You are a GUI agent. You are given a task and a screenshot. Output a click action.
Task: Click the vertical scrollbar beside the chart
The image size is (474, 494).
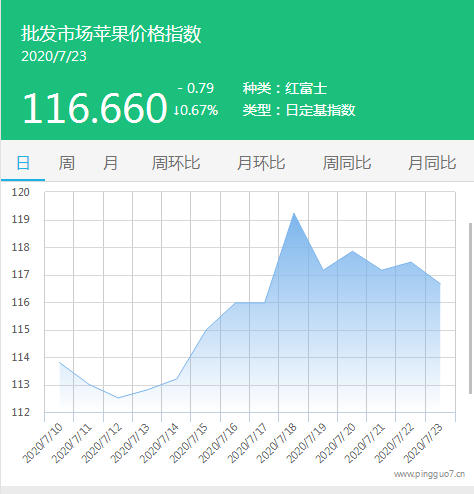point(470,308)
